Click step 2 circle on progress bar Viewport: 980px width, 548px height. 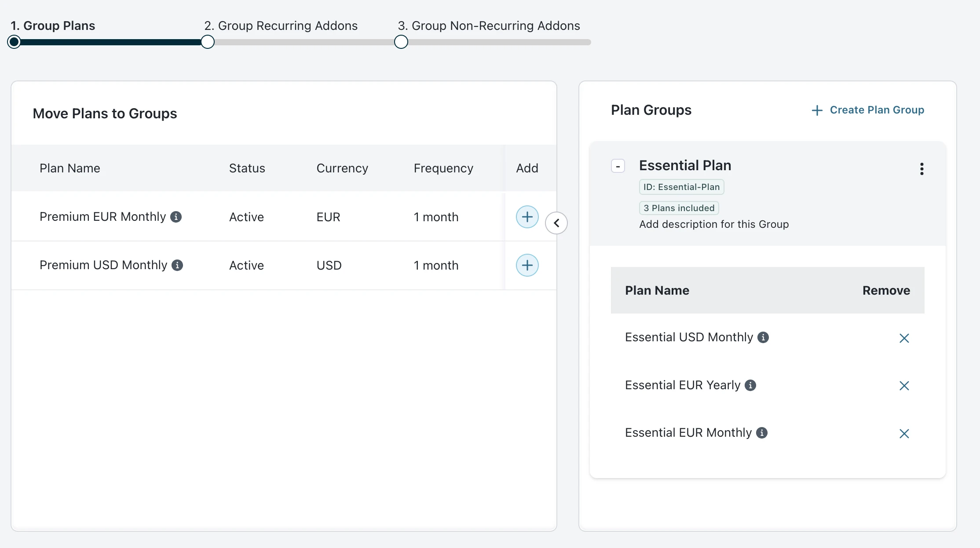click(x=208, y=42)
